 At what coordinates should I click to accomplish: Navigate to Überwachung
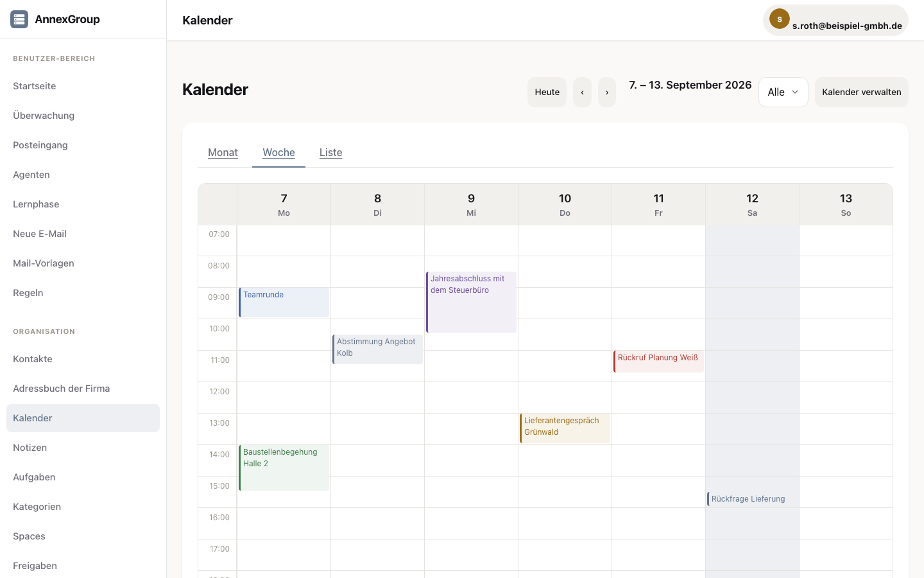pos(83,116)
